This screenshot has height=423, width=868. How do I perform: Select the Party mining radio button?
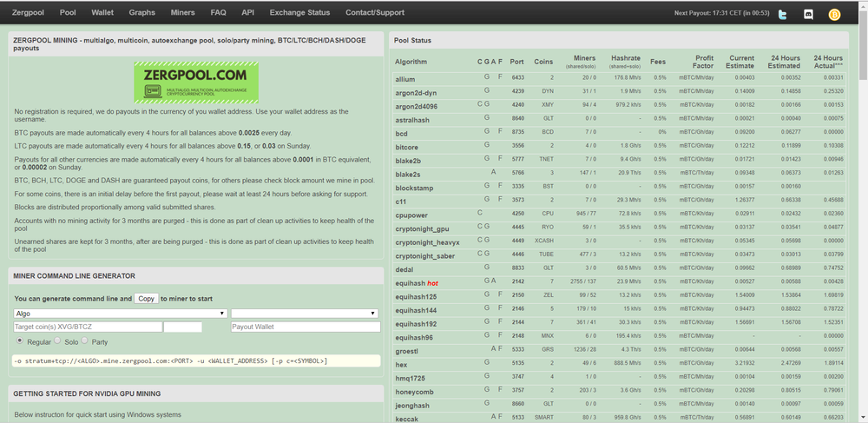click(85, 340)
